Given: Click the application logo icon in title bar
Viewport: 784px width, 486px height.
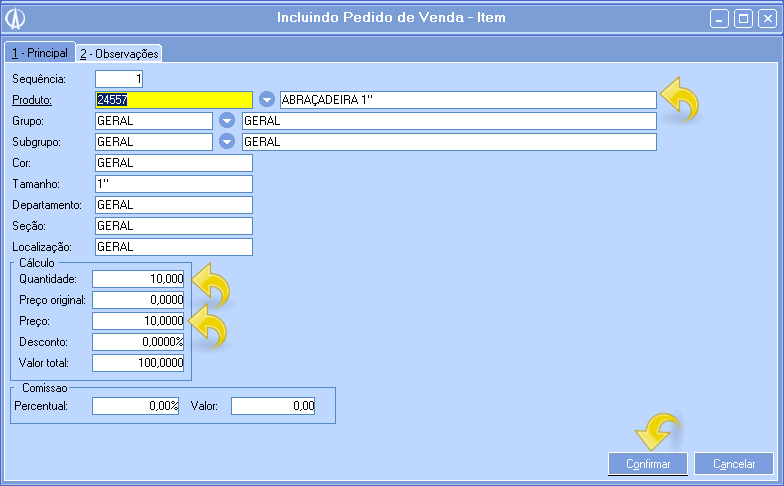Looking at the screenshot, I should (17, 18).
